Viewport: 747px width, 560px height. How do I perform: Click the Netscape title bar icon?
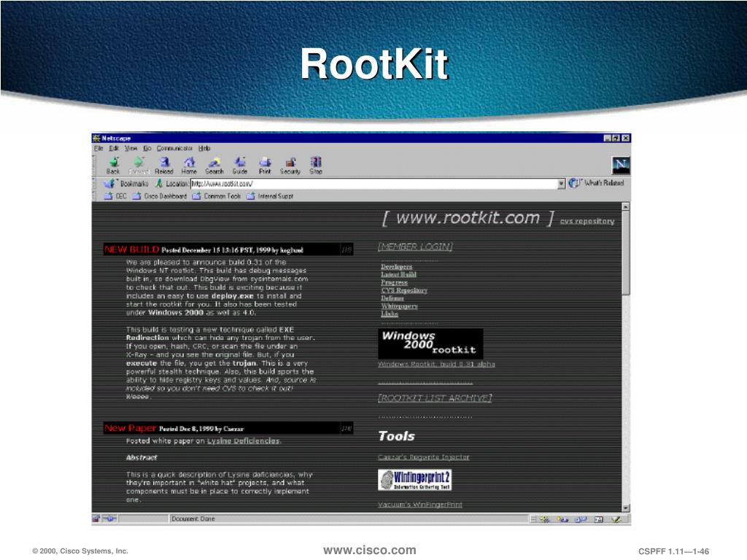click(x=97, y=138)
